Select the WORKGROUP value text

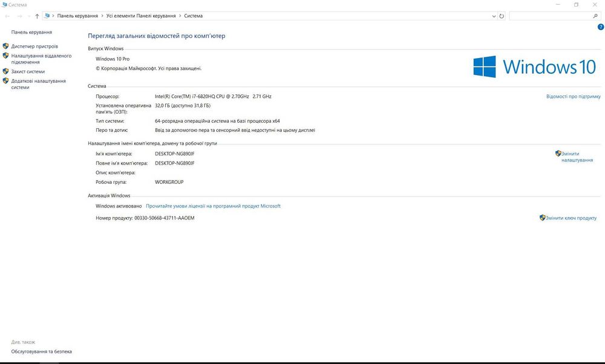point(169,182)
